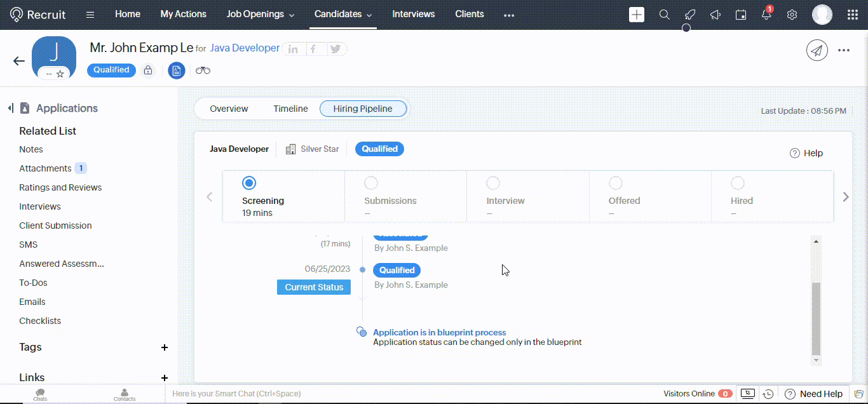Open Chats from the bottom bar
Image resolution: width=868 pixels, height=404 pixels.
click(39, 394)
